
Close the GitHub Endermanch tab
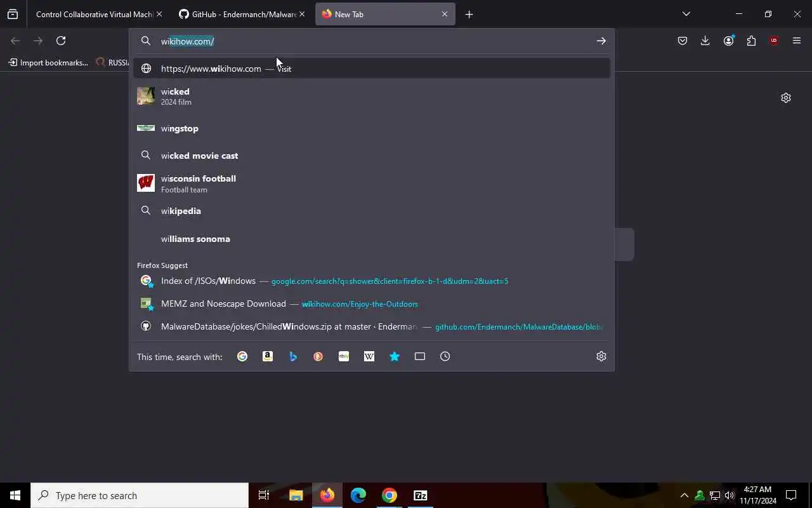point(301,14)
